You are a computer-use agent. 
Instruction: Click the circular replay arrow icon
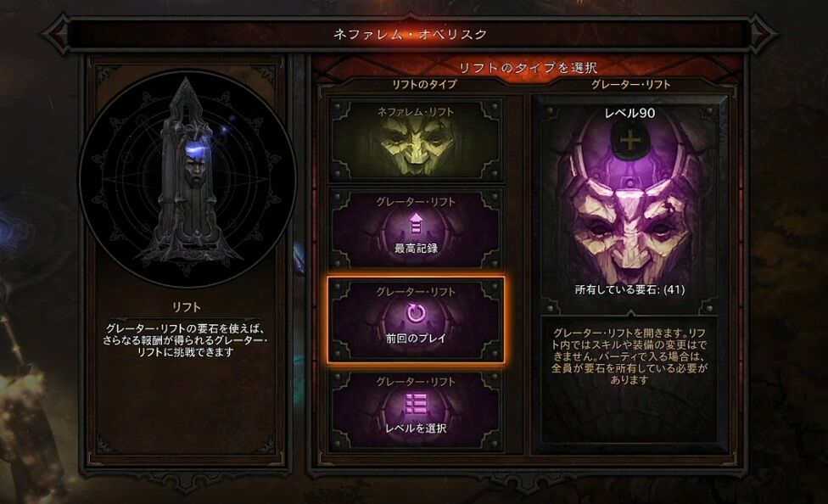pos(416,314)
